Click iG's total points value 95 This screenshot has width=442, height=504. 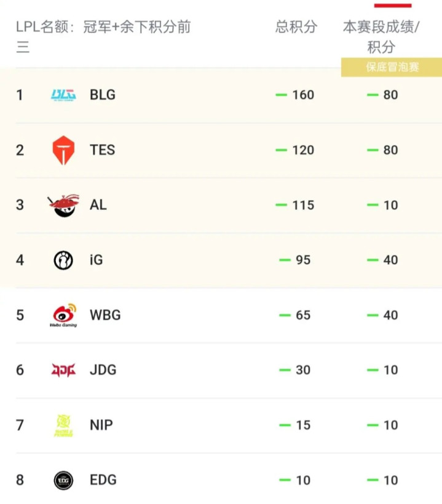click(303, 260)
